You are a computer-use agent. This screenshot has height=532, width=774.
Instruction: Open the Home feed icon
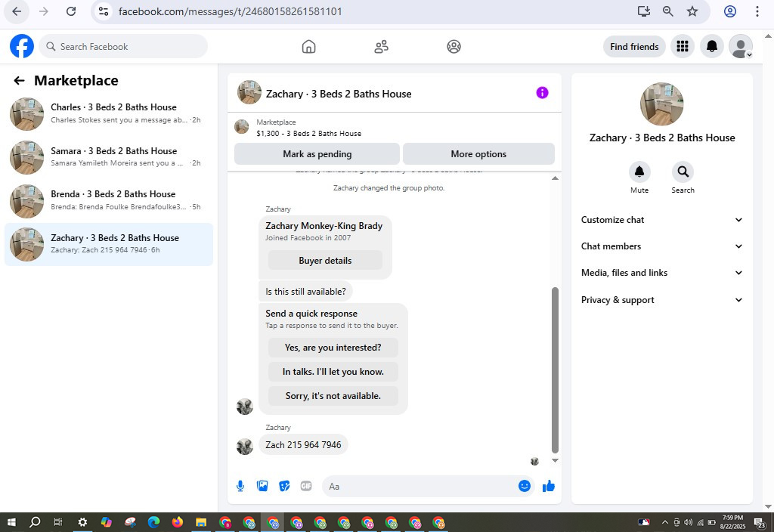[x=308, y=46]
